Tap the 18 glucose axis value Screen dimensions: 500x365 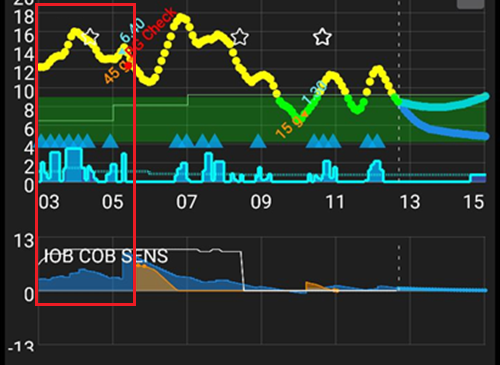pos(24,17)
